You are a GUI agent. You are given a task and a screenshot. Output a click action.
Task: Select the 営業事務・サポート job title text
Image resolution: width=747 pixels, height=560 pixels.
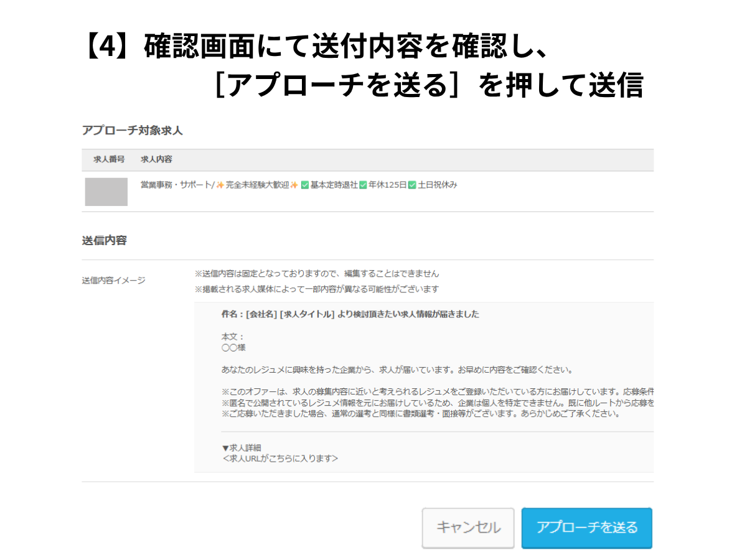(177, 185)
